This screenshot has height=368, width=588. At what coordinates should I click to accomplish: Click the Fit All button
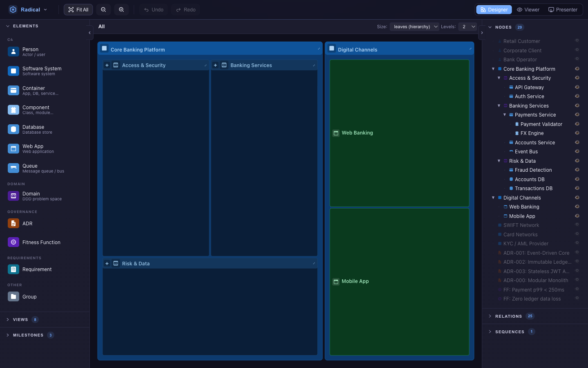(x=78, y=9)
